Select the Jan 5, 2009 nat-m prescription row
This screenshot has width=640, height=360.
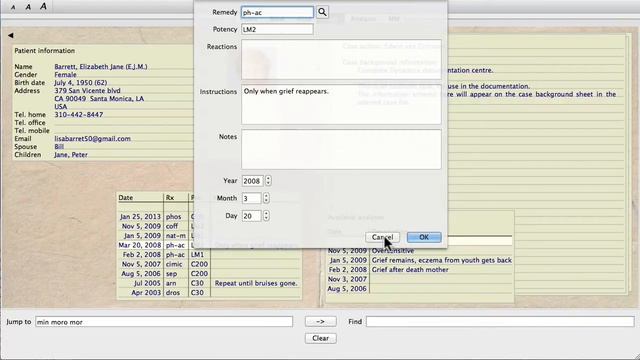pos(209,236)
